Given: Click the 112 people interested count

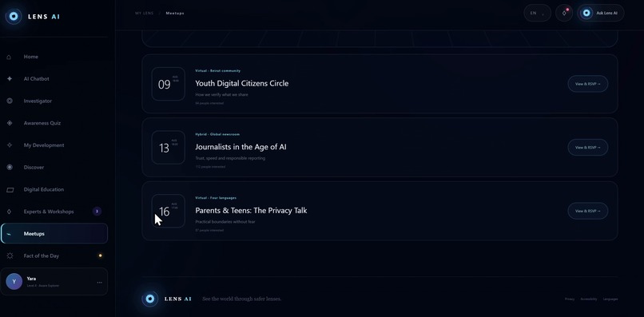Looking at the screenshot, I should 210,167.
